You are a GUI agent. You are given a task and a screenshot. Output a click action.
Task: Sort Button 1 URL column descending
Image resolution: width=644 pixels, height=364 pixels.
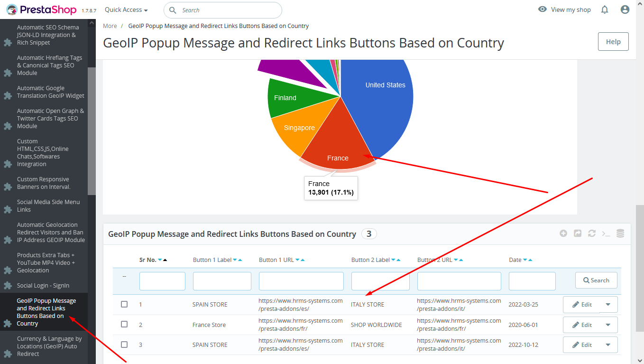pos(297,260)
